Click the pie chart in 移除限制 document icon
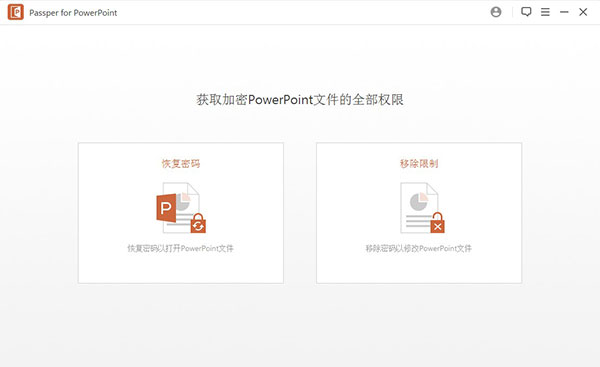The width and height of the screenshot is (600, 367). 419,201
